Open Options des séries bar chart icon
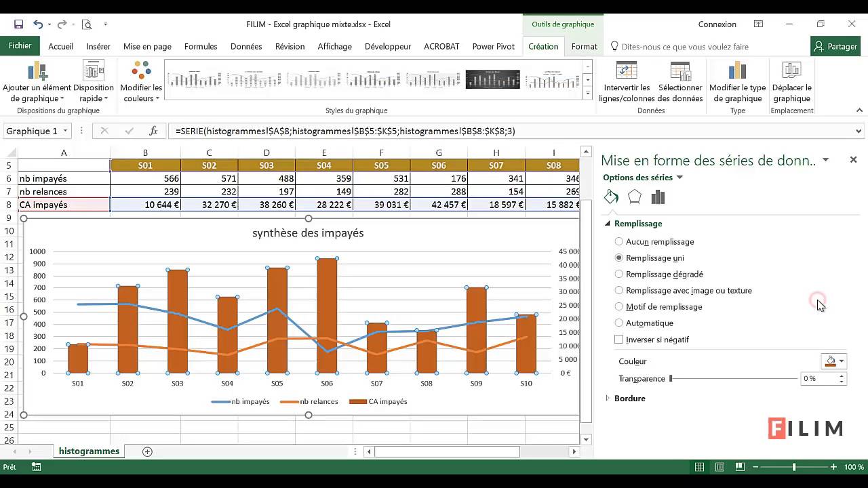The width and height of the screenshot is (868, 488). pyautogui.click(x=658, y=197)
